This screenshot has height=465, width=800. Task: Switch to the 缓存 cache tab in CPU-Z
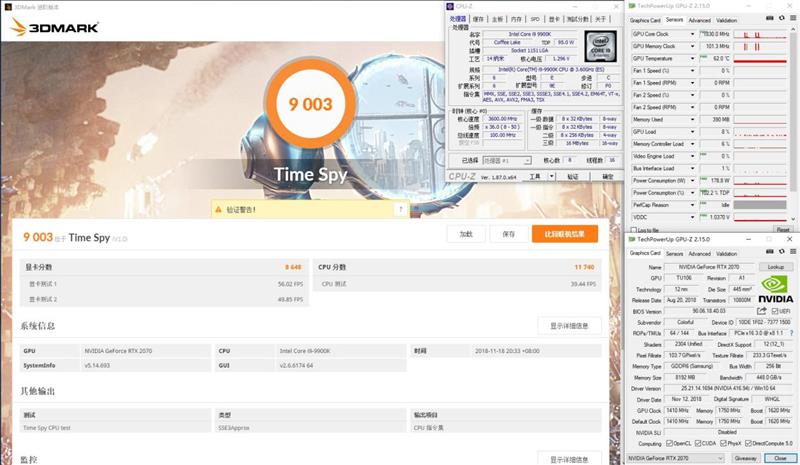pos(478,19)
